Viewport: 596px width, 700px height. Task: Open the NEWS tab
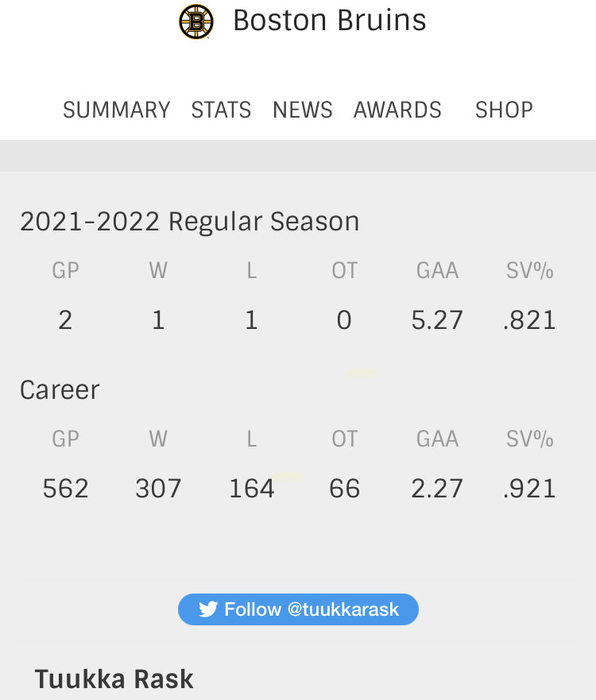coord(303,110)
